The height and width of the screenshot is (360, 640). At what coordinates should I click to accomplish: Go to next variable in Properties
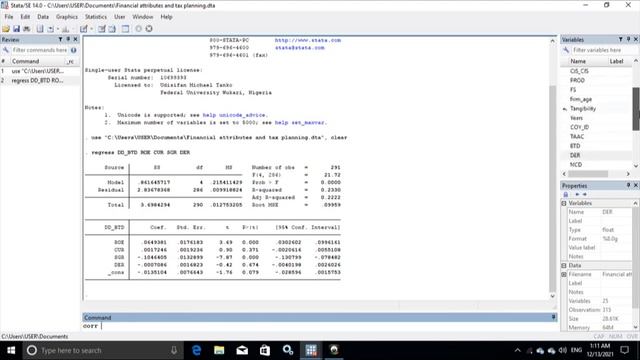pos(584,194)
